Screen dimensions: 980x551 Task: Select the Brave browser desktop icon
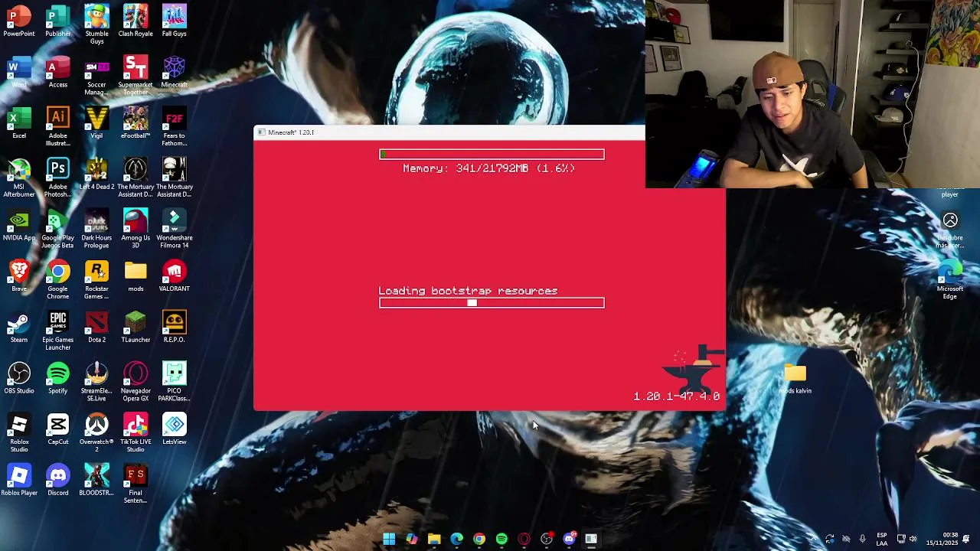click(19, 276)
